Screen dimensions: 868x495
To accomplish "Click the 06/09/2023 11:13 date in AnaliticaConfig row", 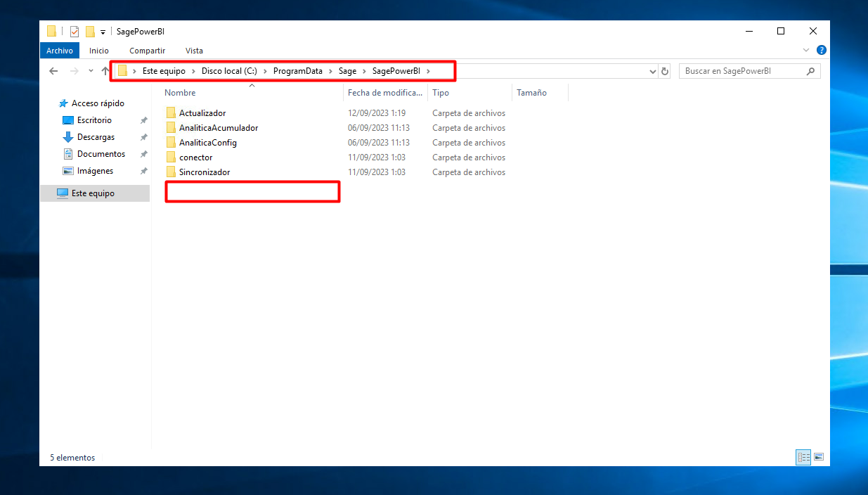I will pos(379,143).
